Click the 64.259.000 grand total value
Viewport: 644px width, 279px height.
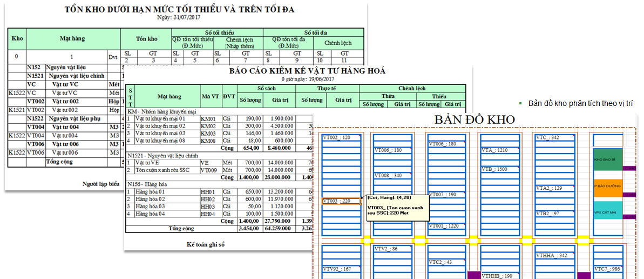(x=278, y=228)
